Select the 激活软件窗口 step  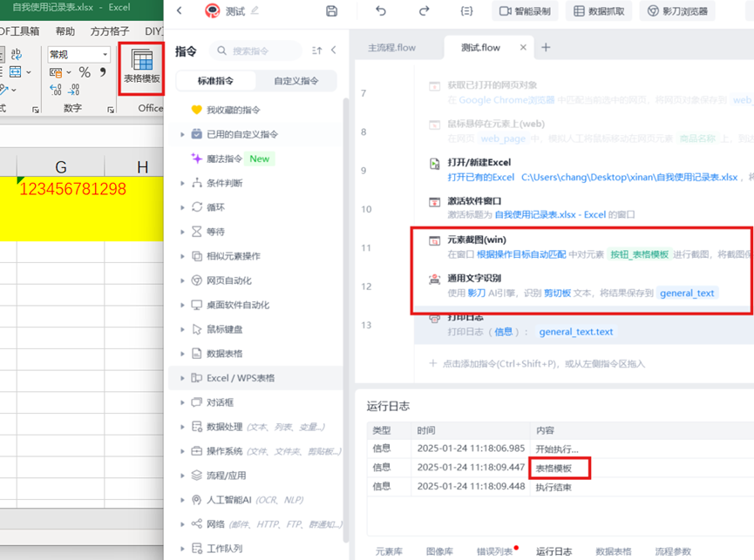click(x=584, y=208)
